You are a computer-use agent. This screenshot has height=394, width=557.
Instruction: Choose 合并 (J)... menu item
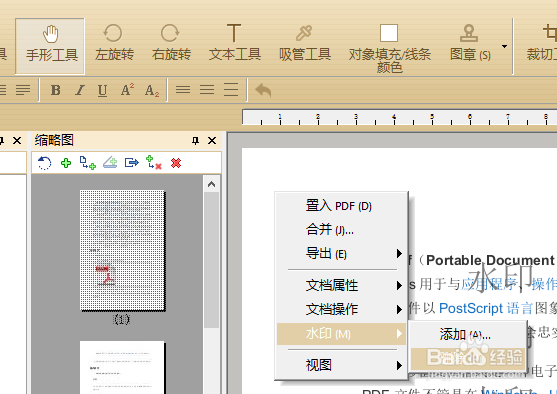click(x=341, y=230)
